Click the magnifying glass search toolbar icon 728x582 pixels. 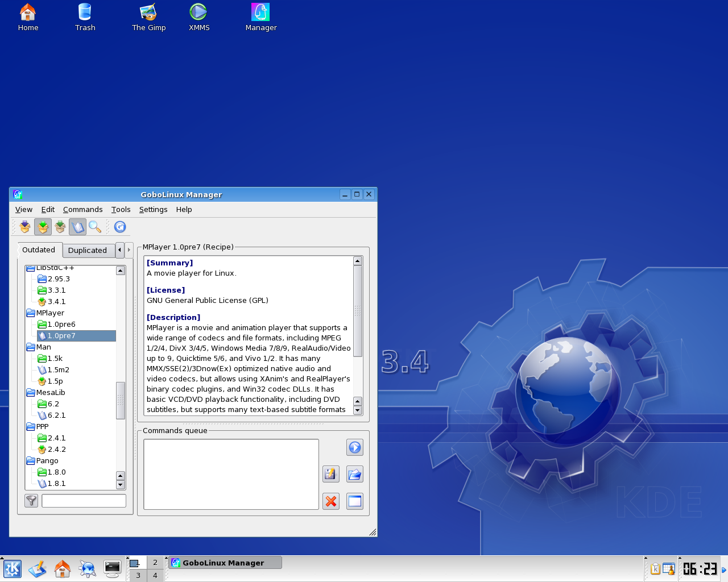tap(95, 227)
